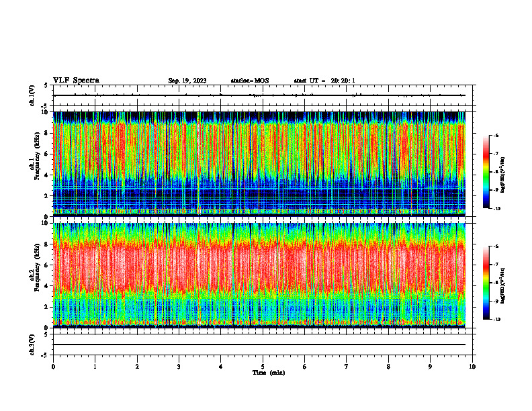Click the ch.2 color bar log(PSD) unit label
532x411 pixels.
tap(503, 285)
